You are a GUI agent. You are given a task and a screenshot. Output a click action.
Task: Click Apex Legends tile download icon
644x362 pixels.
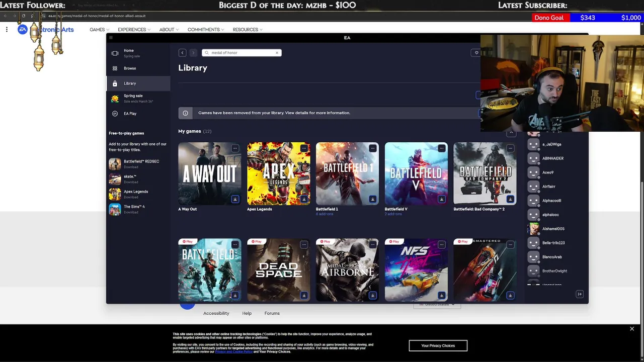[304, 199]
